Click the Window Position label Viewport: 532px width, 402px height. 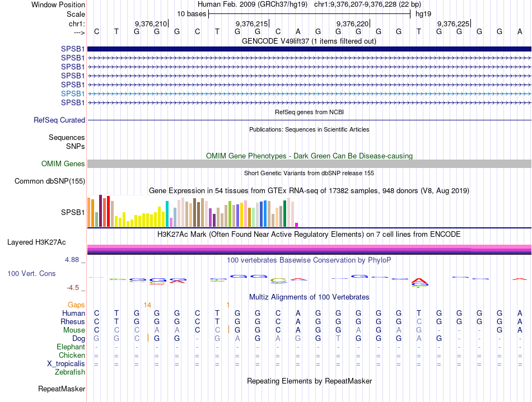[58, 4]
